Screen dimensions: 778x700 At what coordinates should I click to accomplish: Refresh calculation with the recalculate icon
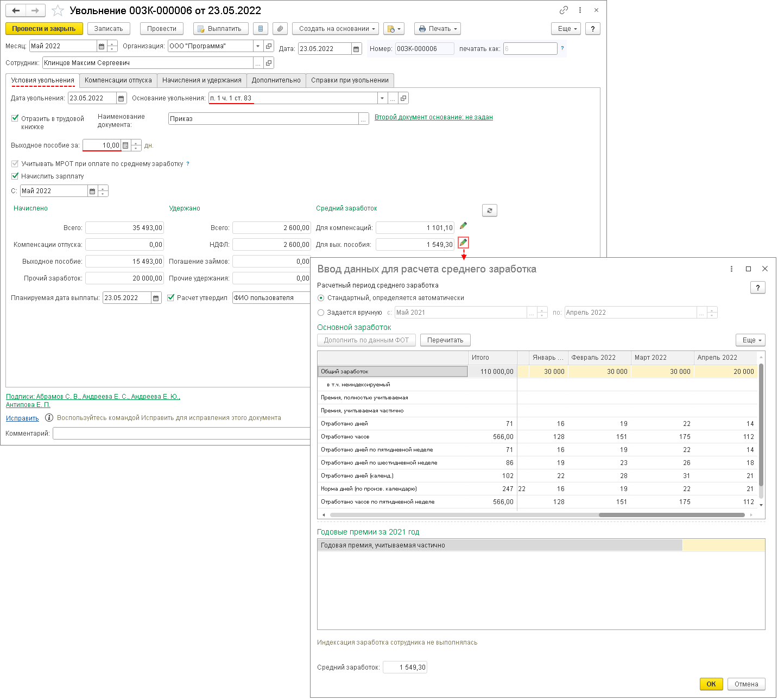point(489,211)
